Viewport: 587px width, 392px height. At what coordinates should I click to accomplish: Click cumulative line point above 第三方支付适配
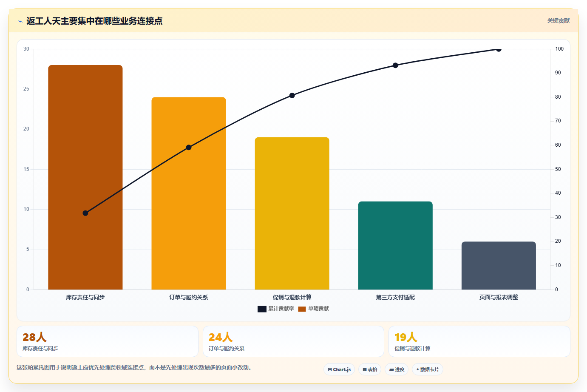pyautogui.click(x=395, y=65)
